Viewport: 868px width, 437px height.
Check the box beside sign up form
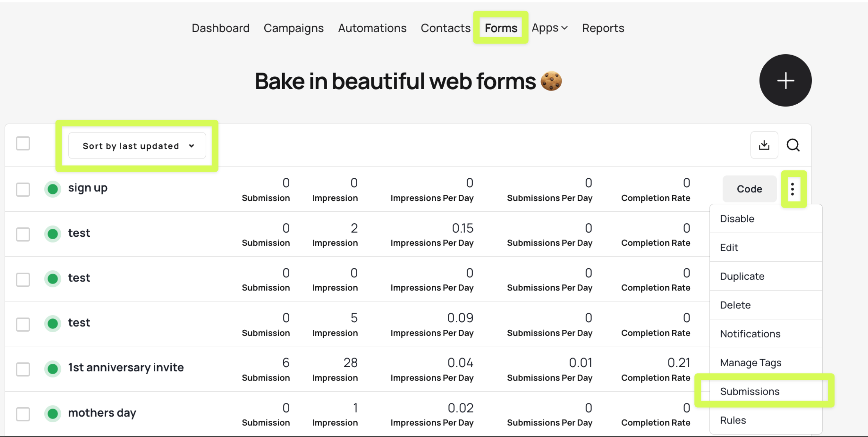click(x=23, y=189)
